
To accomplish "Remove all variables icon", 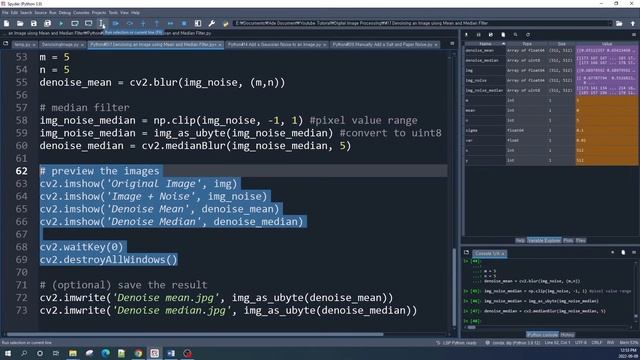I will coord(503,35).
